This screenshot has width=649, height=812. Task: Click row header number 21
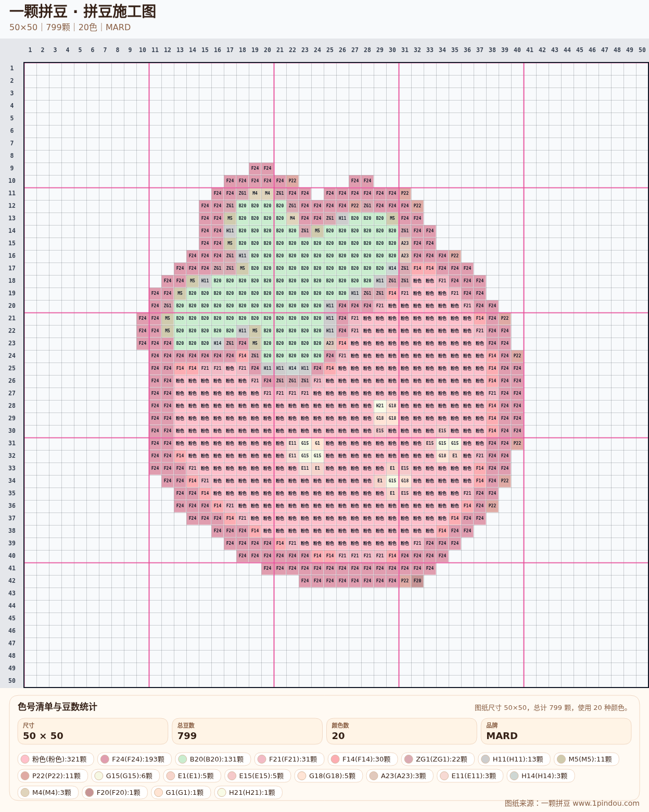(11, 318)
